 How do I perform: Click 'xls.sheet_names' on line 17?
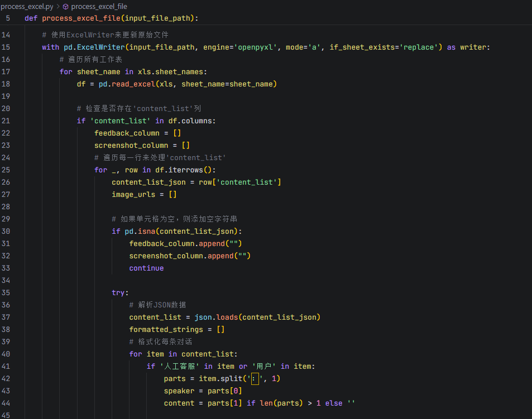pyautogui.click(x=170, y=72)
